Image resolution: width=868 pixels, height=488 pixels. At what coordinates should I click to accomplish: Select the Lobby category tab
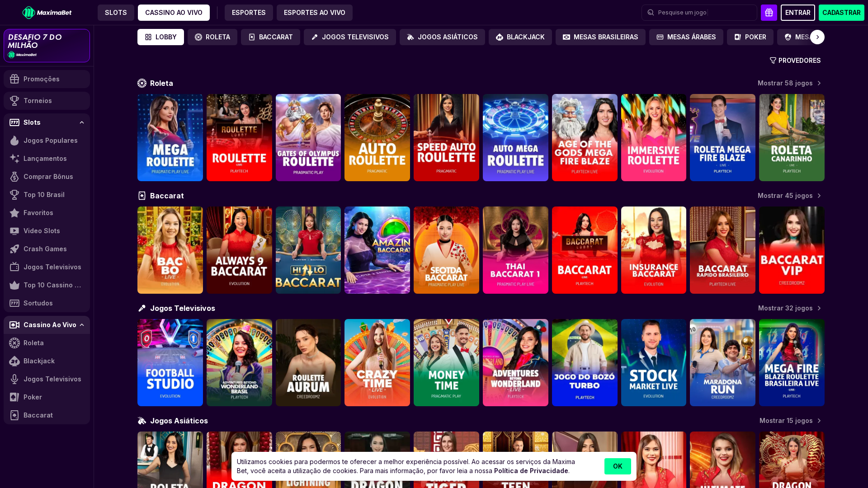pyautogui.click(x=160, y=37)
